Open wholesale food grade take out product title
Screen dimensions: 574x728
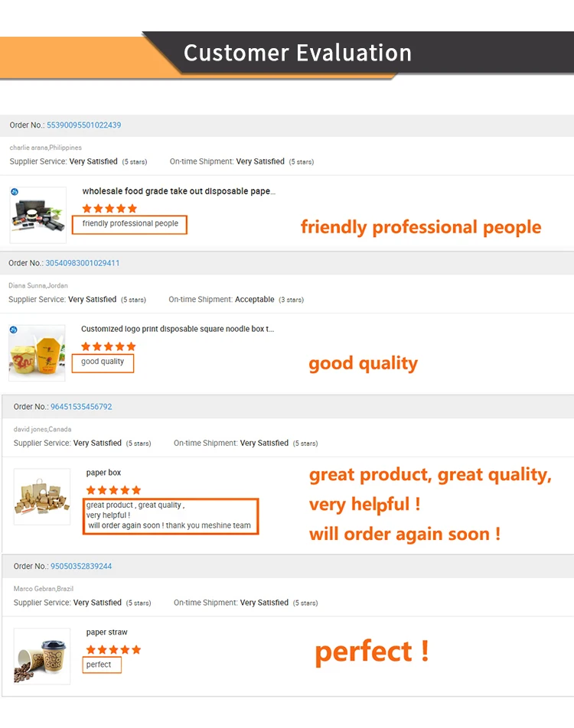pyautogui.click(x=179, y=191)
